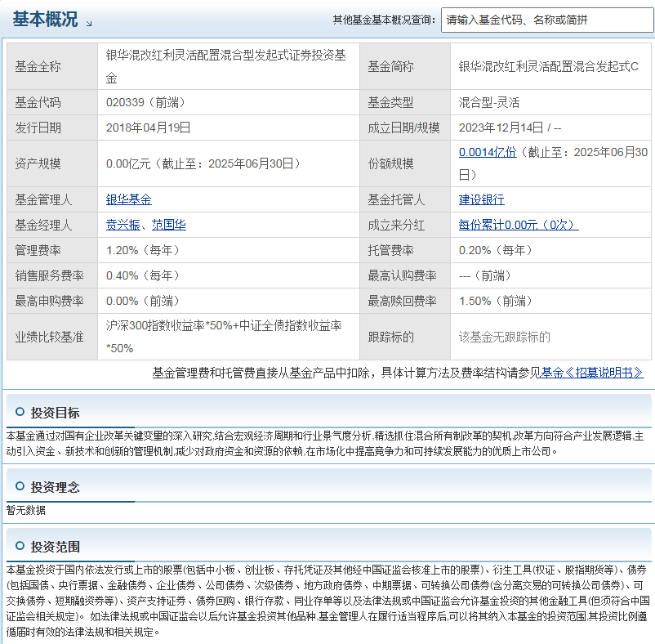The image size is (655, 644).
Task: Click the 发行日期 label cell
Action: [x=52, y=127]
